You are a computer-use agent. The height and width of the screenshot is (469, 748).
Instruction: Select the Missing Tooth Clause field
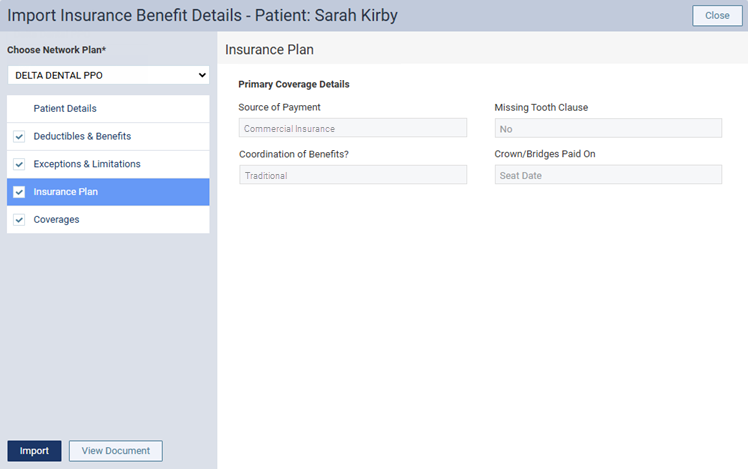pyautogui.click(x=608, y=128)
